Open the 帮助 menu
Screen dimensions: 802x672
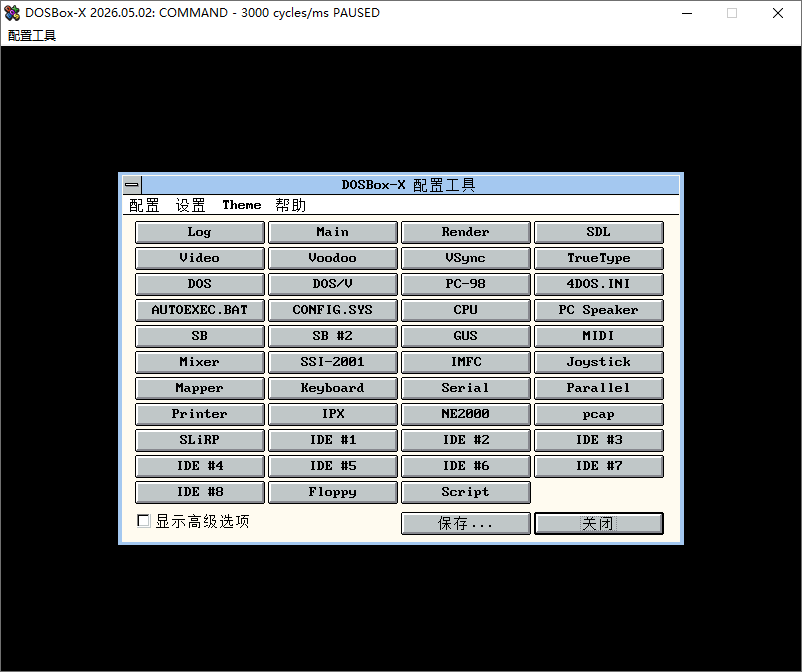tap(290, 205)
